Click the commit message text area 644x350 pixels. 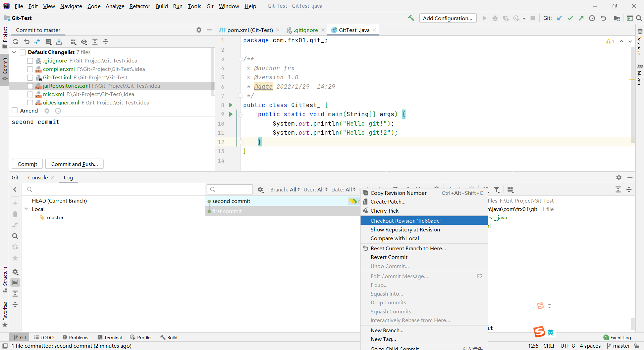click(112, 137)
